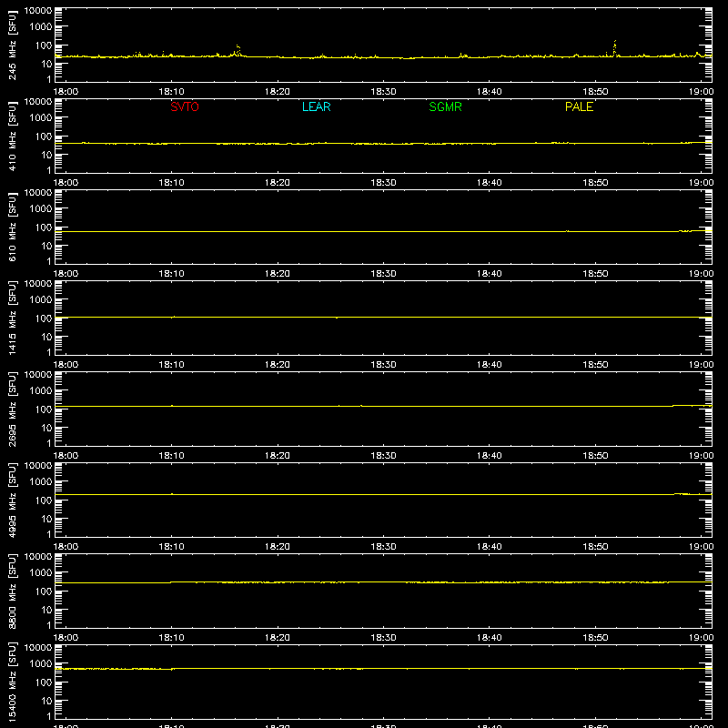Click 18:30 label beneath the 8800 MHz plot
The width and height of the screenshot is (728, 728).
tap(383, 638)
